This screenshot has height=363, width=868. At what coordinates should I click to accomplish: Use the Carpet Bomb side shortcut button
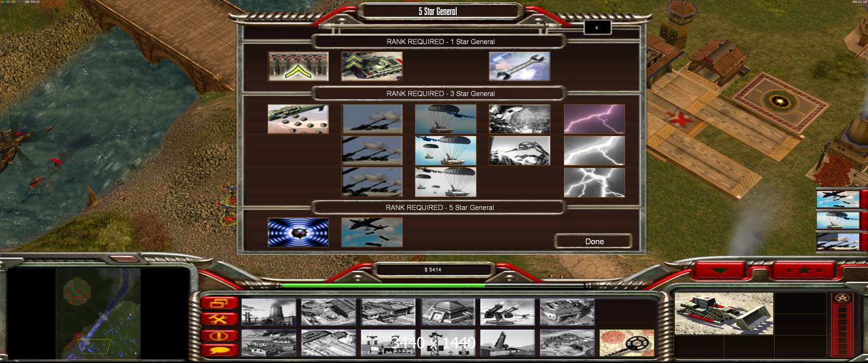838,200
